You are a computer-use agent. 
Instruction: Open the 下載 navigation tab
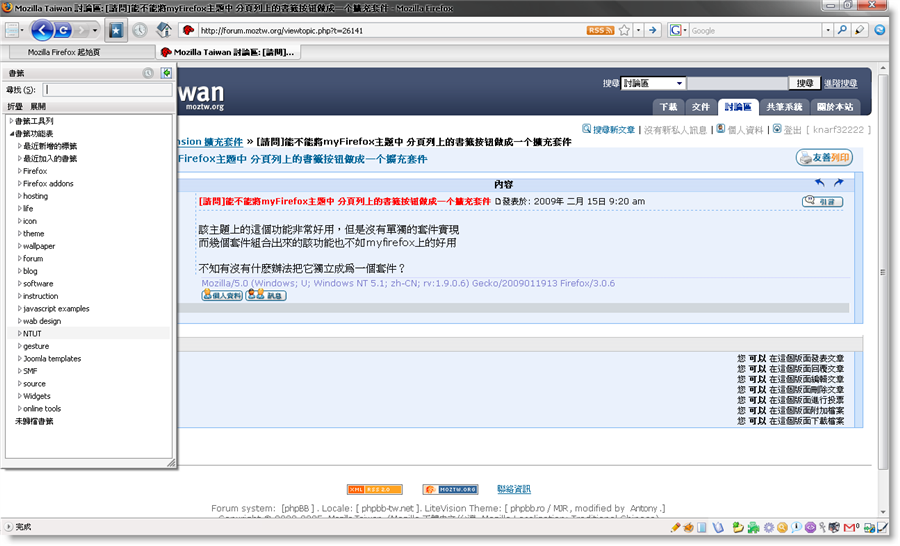[x=668, y=107]
